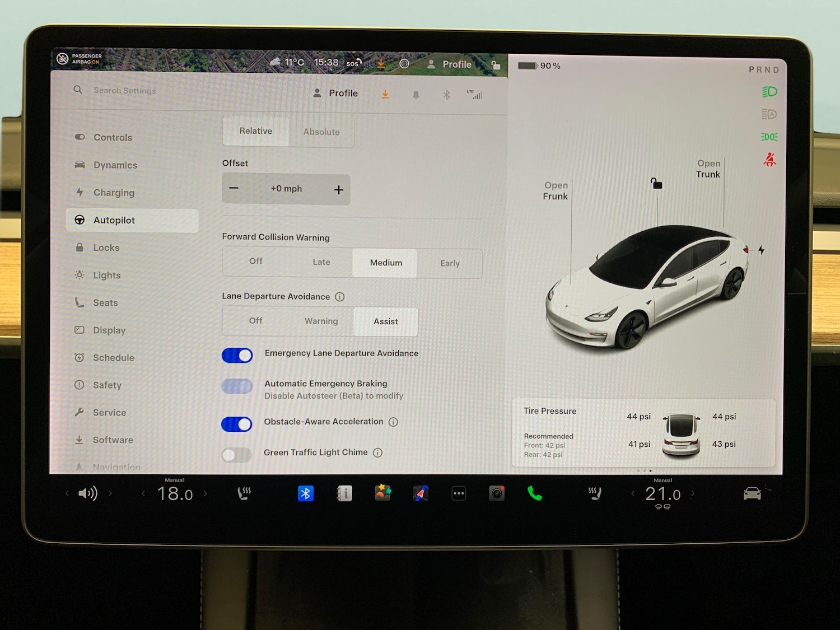The height and width of the screenshot is (630, 840).
Task: Click Open Trunk on the car display
Action: tap(708, 169)
